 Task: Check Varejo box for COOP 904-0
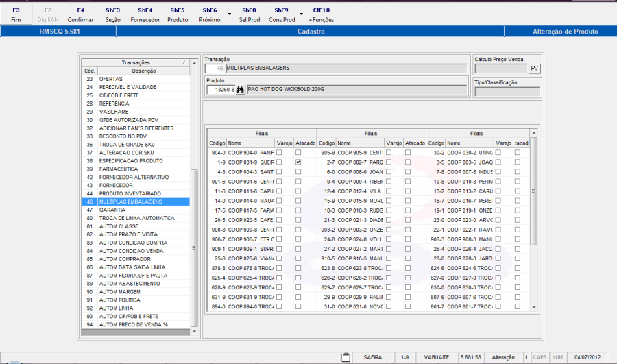point(279,152)
